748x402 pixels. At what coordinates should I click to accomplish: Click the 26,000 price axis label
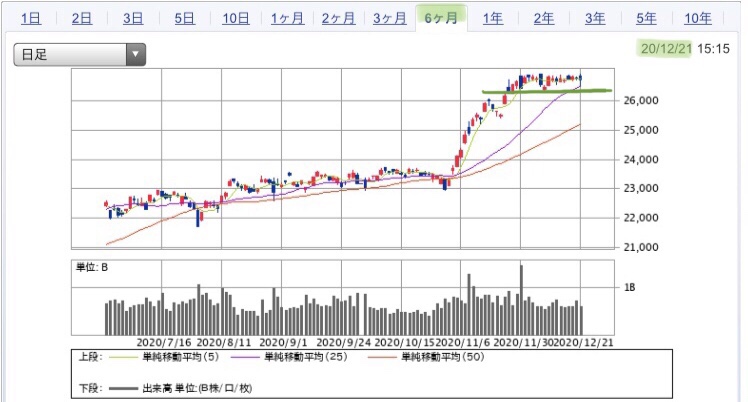coord(641,101)
